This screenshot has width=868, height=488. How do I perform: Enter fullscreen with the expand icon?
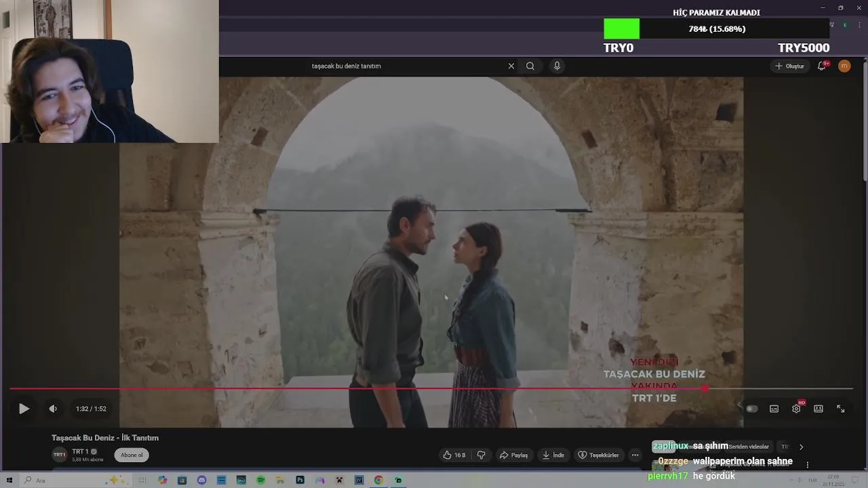[x=841, y=409]
